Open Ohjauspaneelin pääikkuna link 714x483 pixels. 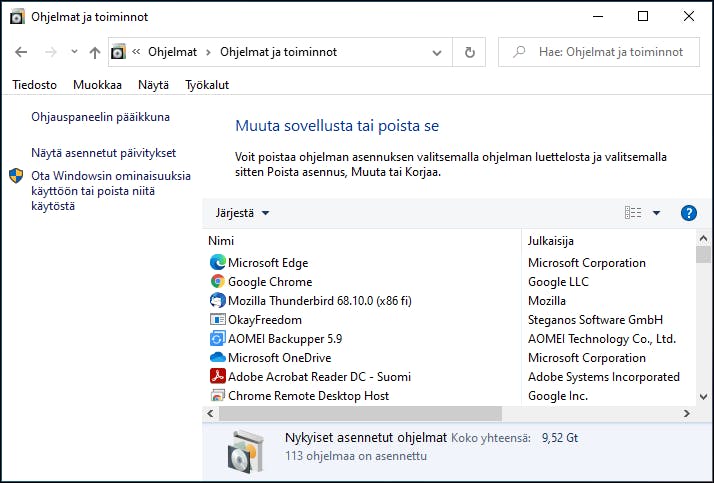[x=101, y=117]
